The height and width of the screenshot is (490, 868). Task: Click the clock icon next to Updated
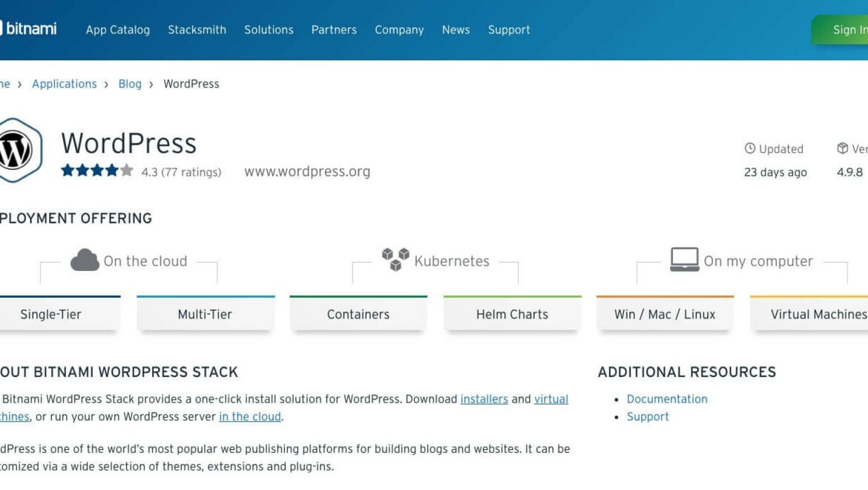[749, 148]
